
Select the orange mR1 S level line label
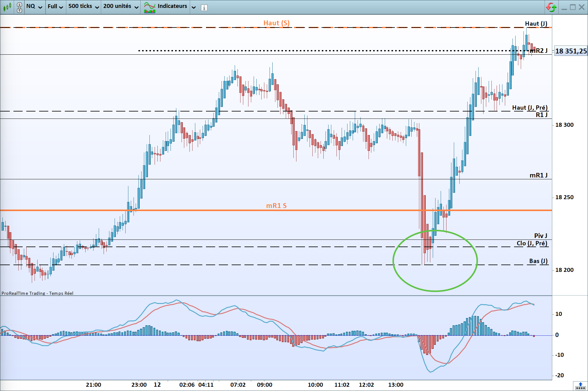click(x=276, y=206)
